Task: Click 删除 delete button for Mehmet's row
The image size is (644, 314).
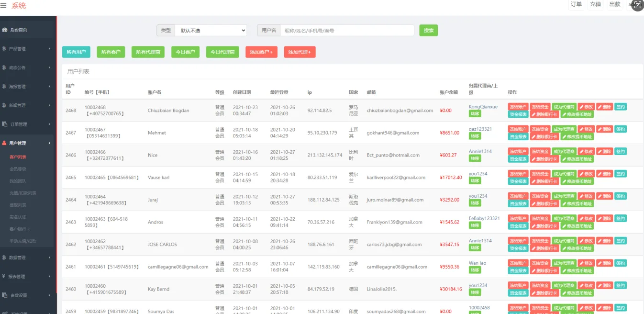Action: pos(604,129)
